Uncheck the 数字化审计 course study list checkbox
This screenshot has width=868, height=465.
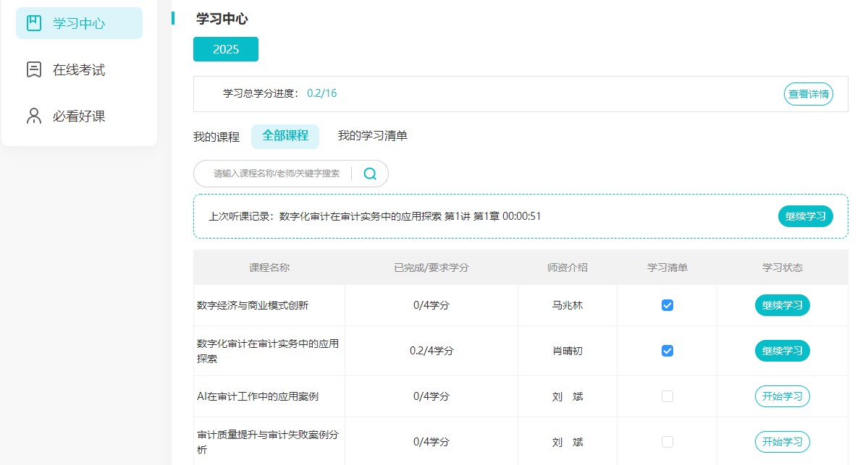pos(666,351)
